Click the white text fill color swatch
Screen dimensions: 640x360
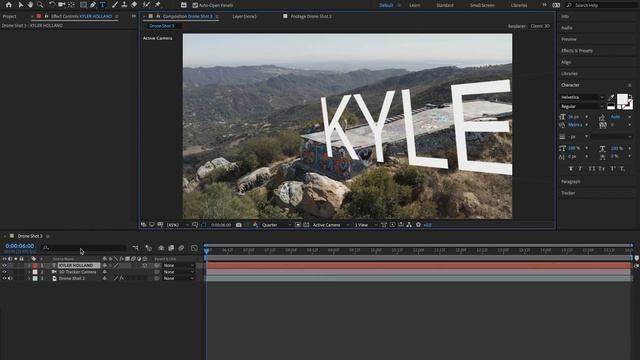pos(622,99)
